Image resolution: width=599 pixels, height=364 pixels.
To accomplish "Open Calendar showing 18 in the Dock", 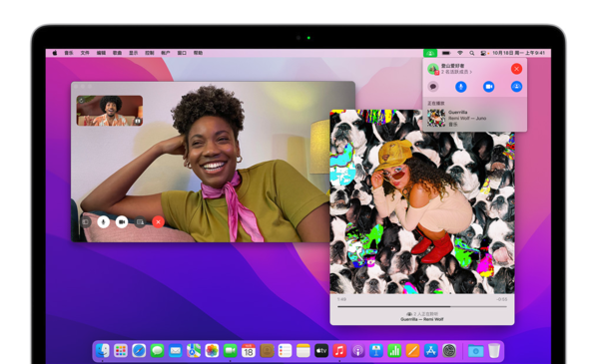I will pyautogui.click(x=249, y=350).
